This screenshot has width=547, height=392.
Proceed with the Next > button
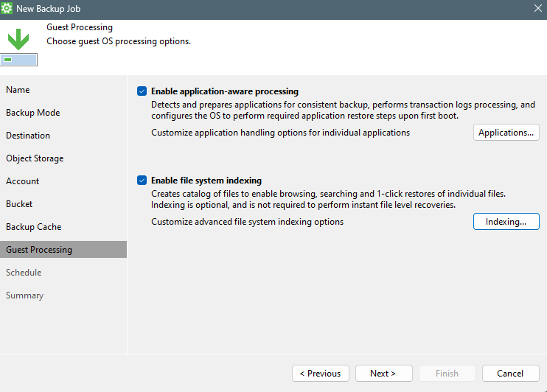(383, 374)
